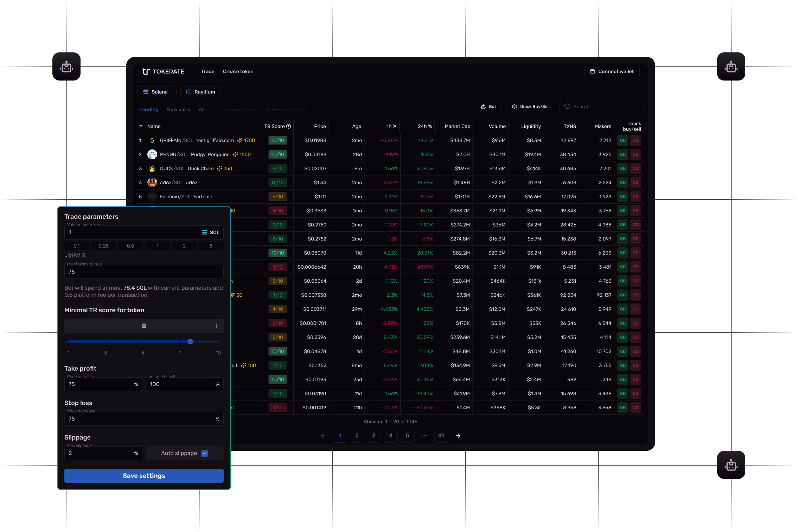
Task: Click the Max slippage field
Action: 103,453
